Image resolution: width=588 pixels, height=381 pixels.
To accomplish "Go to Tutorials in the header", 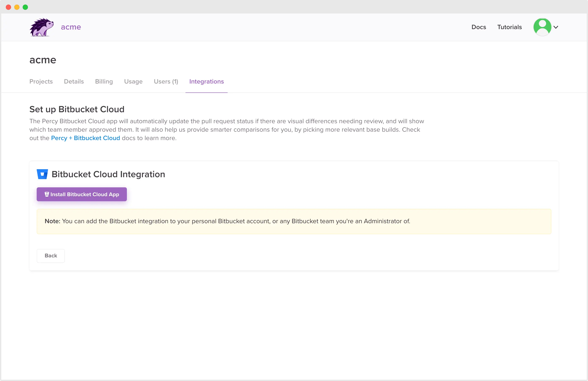I will (509, 27).
